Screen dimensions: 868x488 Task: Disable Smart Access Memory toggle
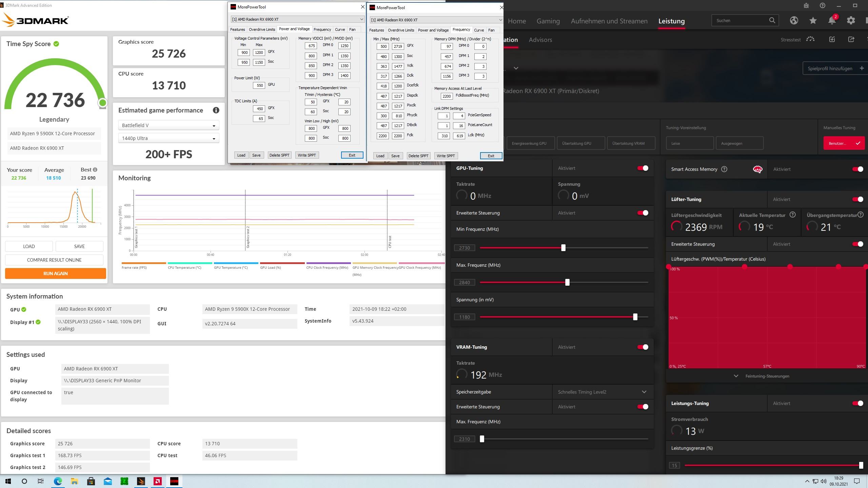(857, 169)
